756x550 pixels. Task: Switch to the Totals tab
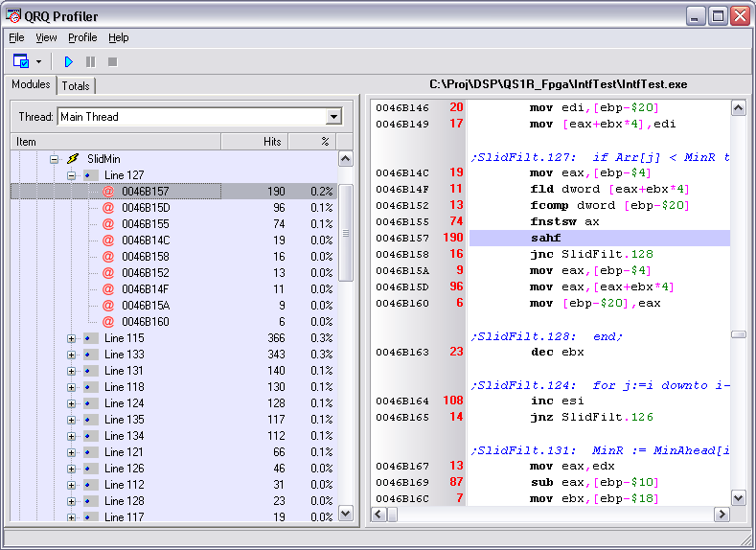(x=76, y=86)
